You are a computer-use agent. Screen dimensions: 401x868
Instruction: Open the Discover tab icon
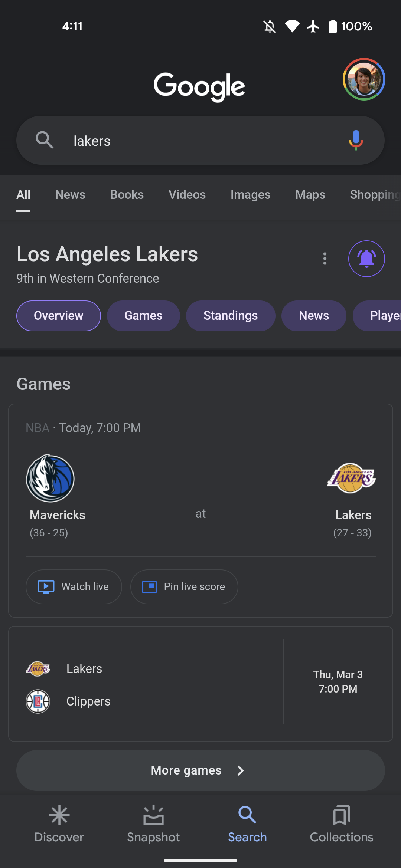point(59,815)
